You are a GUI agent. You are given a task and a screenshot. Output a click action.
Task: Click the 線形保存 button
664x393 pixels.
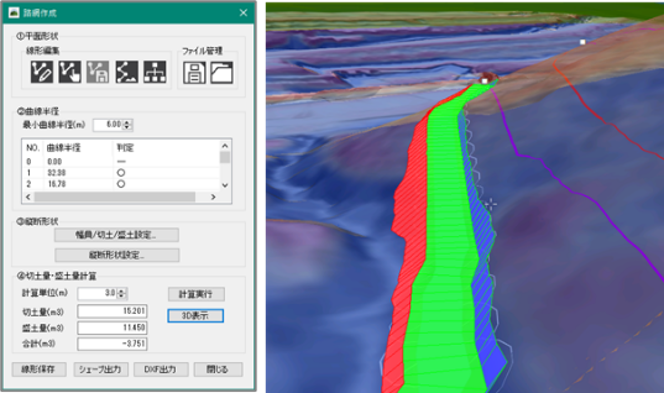pos(39,369)
